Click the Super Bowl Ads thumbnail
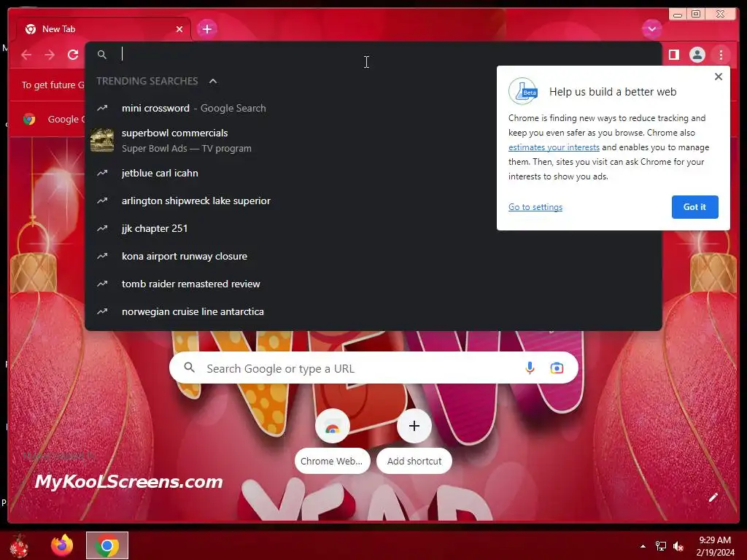The height and width of the screenshot is (560, 747). (x=102, y=141)
